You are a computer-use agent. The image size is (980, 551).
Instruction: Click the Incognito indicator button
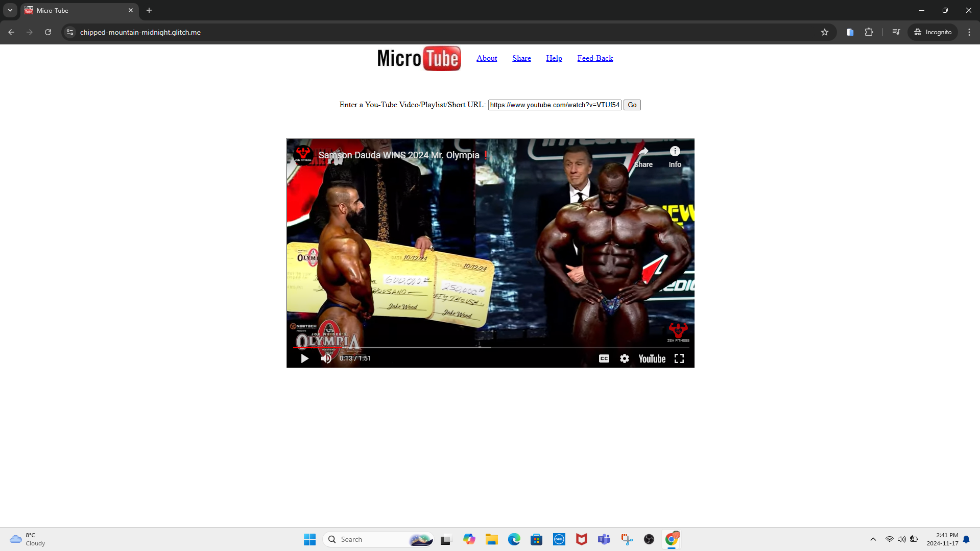coord(933,32)
